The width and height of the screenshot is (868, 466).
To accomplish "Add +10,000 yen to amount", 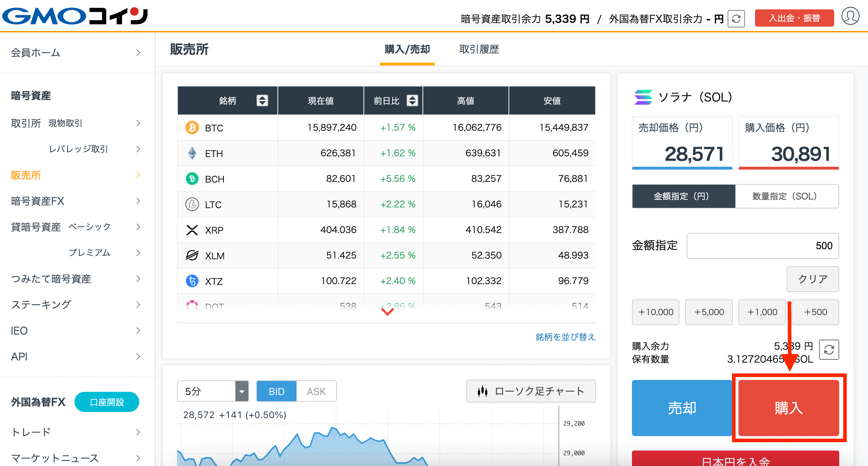I will (x=656, y=312).
